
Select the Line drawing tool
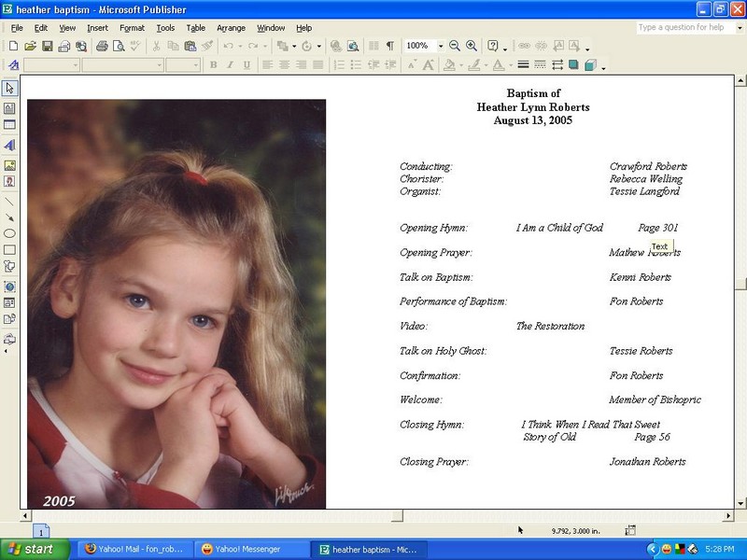click(9, 201)
